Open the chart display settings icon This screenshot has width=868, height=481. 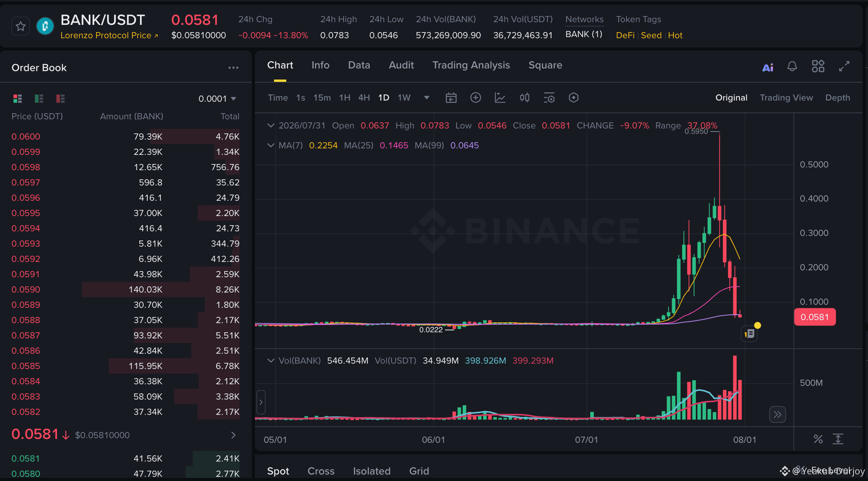(549, 98)
